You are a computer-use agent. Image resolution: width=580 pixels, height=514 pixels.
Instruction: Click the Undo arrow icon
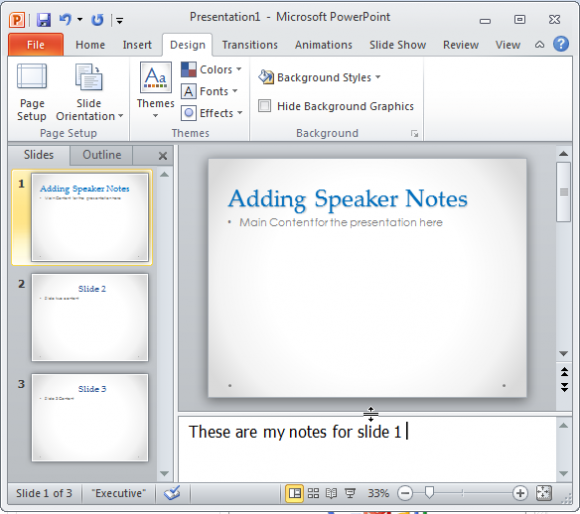(65, 19)
